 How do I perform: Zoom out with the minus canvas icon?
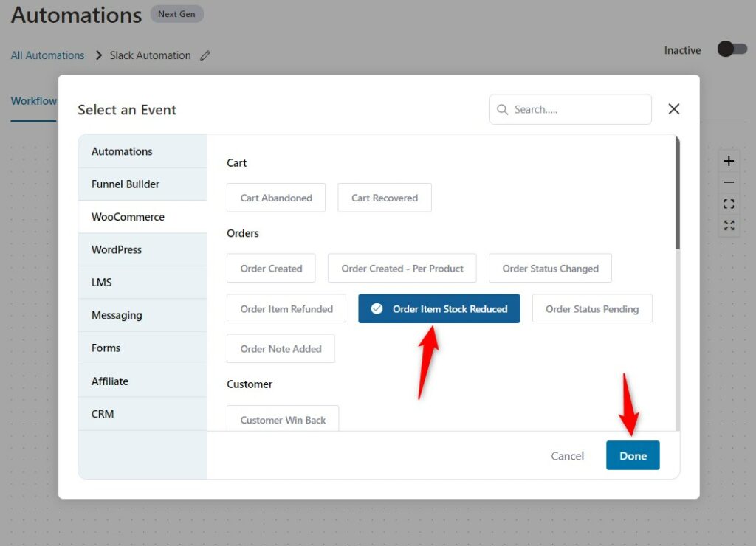(729, 182)
